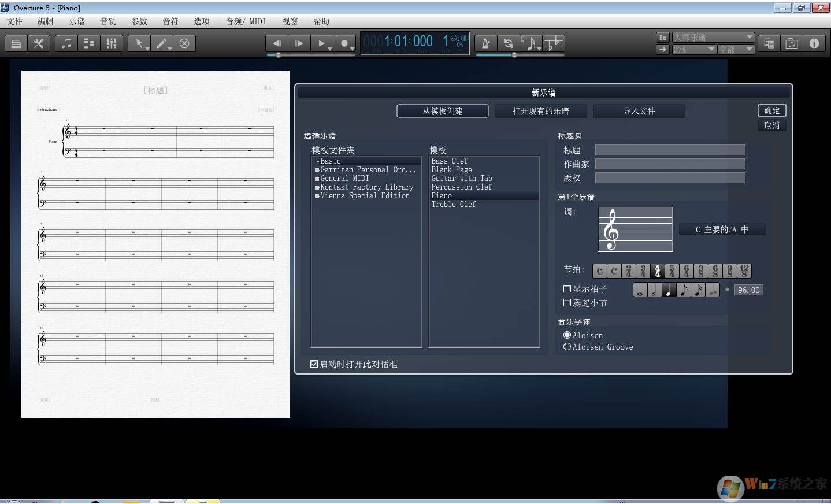Click the 导入文件 button
This screenshot has width=831, height=504.
[639, 111]
